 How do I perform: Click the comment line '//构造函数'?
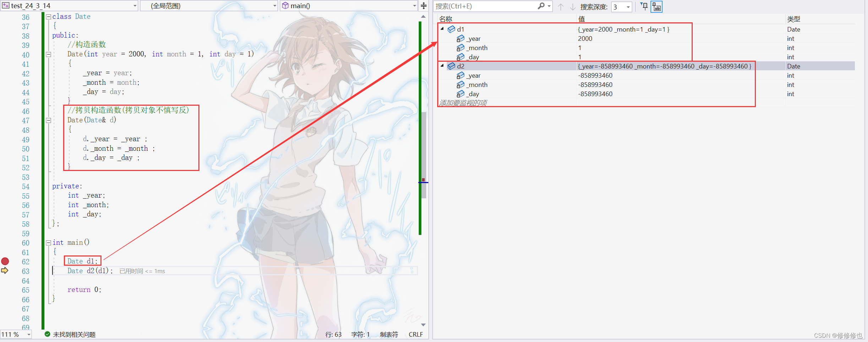[x=87, y=45]
